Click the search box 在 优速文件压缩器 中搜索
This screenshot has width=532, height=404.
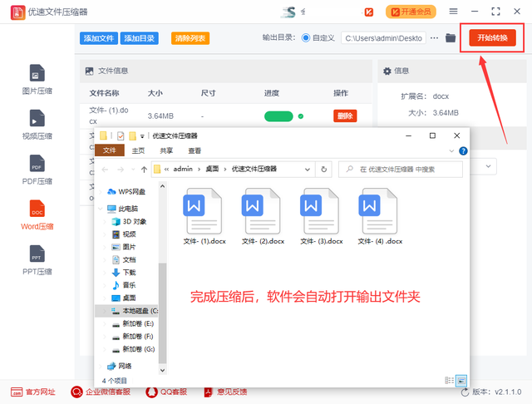[x=401, y=169]
